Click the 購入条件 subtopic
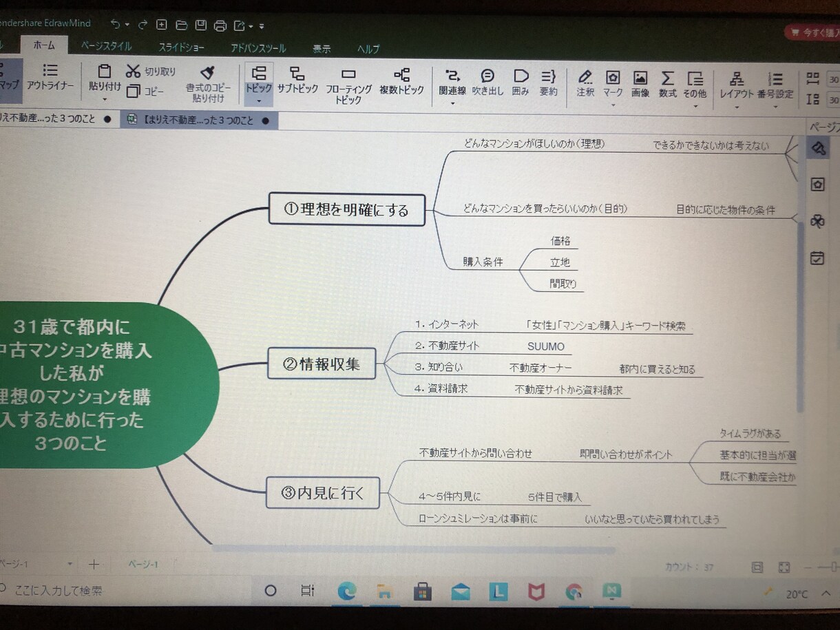 click(x=483, y=262)
